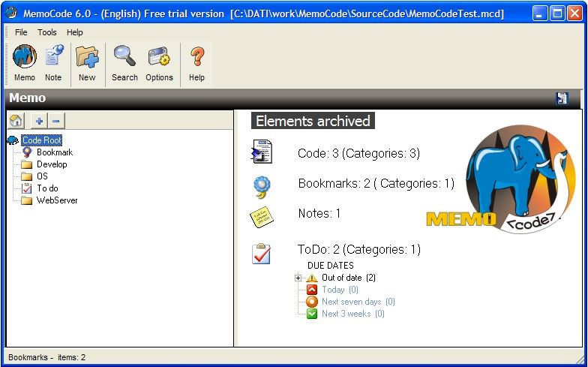Click 'ToDo: 2 (Categories: 1)' text
The image size is (588, 367).
tap(358, 249)
